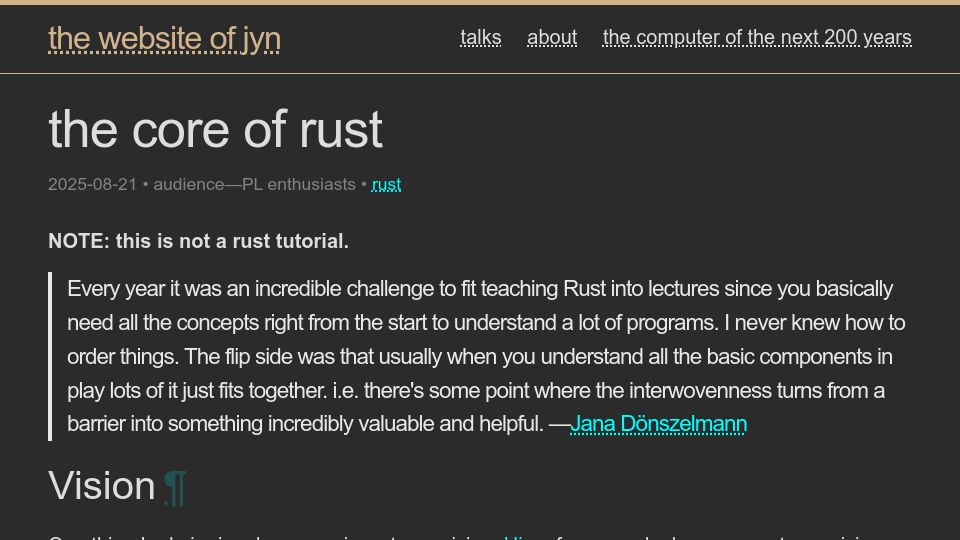
Task: Click the quote line starting 'Every year it was'
Action: tap(480, 288)
